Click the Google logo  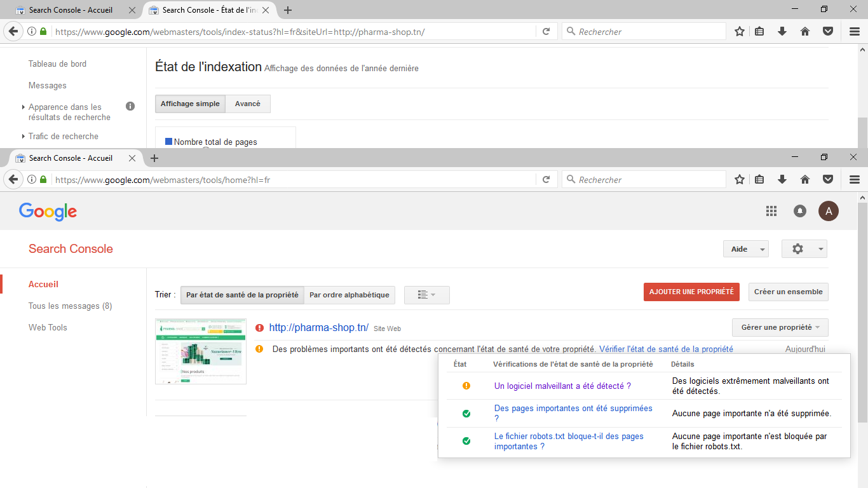48,212
